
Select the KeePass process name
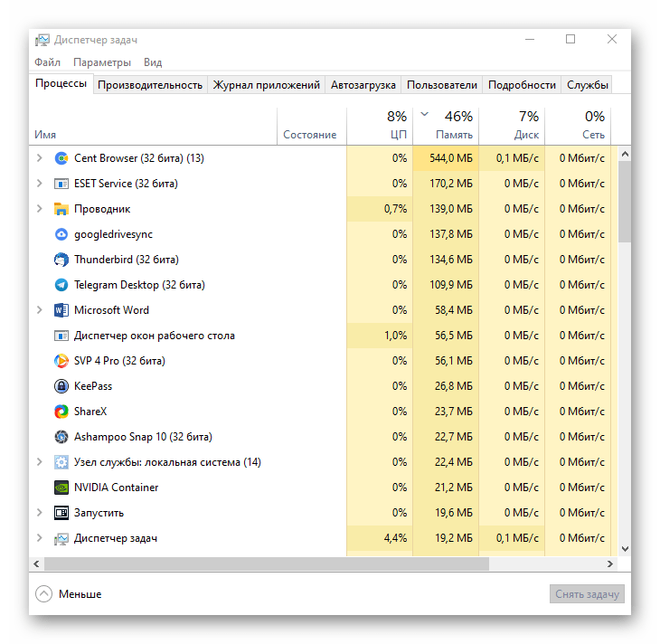pos(93,386)
